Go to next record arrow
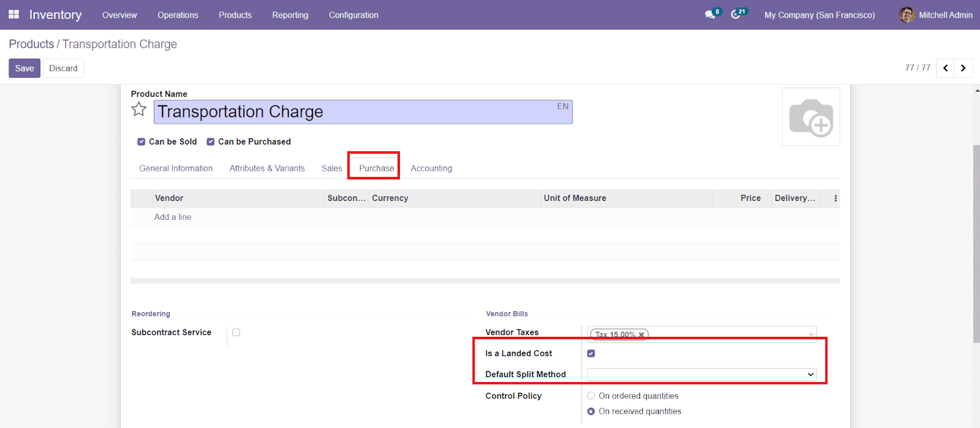This screenshot has width=980, height=428. (963, 68)
